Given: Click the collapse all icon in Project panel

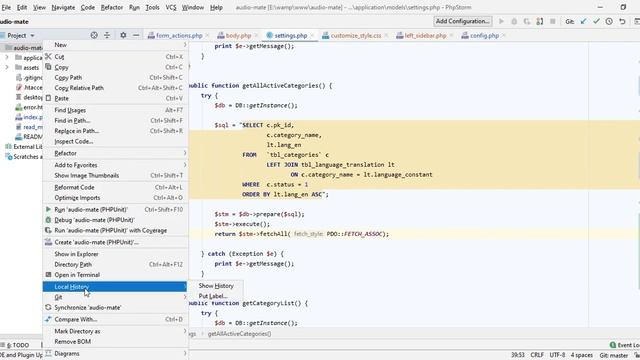Looking at the screenshot, I should [x=107, y=35].
